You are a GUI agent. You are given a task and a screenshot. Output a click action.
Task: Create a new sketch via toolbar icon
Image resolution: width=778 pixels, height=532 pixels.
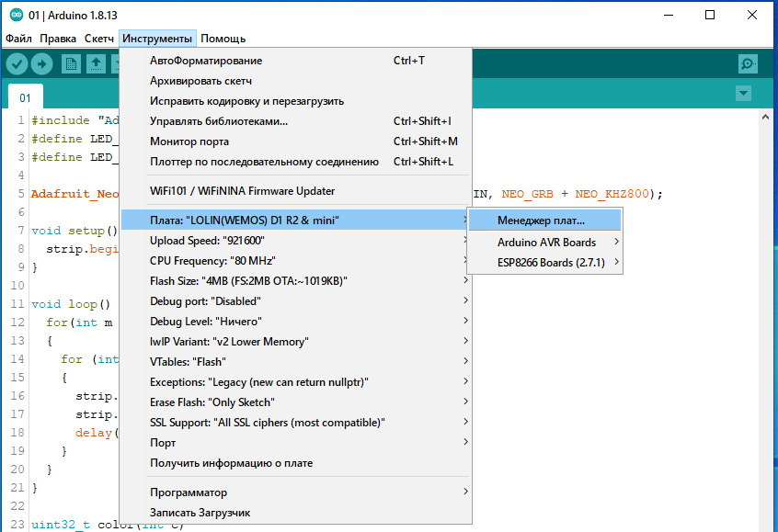click(71, 63)
